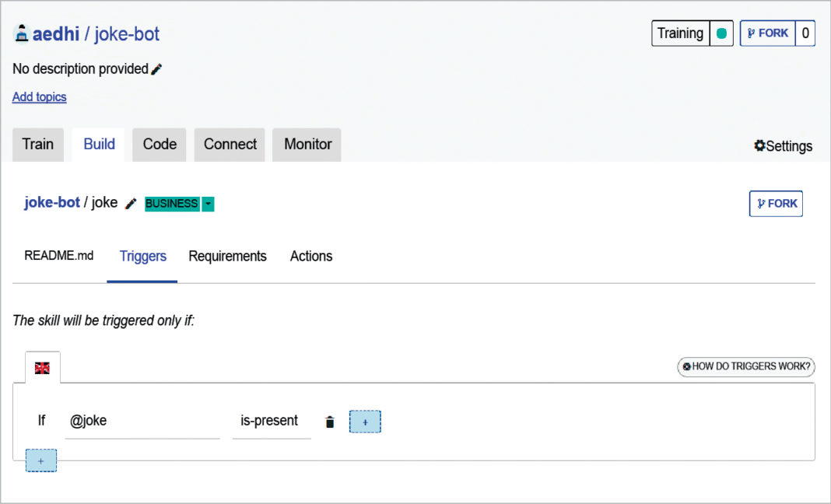Add a new condition group via lower plus icon

coord(40,460)
